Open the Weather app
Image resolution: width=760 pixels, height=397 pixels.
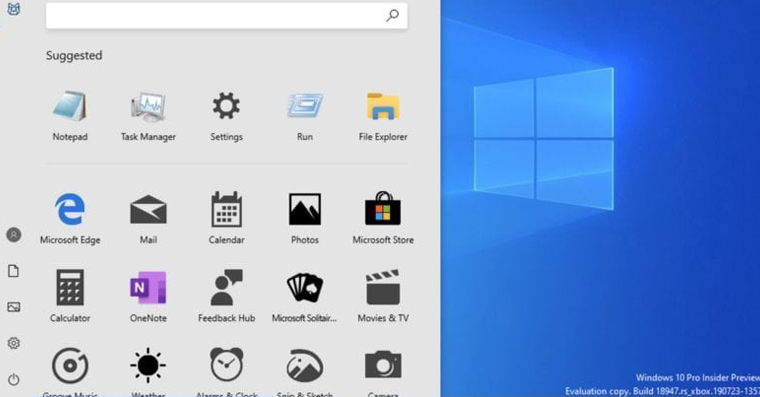pyautogui.click(x=148, y=372)
